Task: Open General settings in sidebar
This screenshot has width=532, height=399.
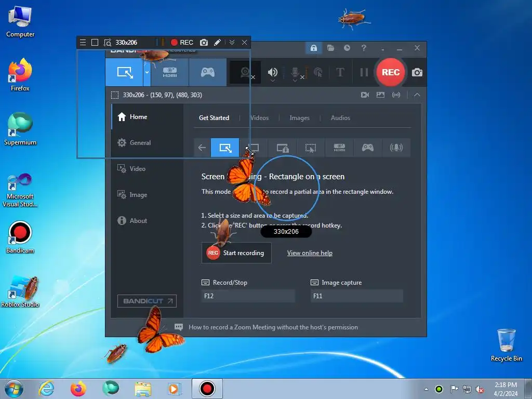Action: pos(148,143)
